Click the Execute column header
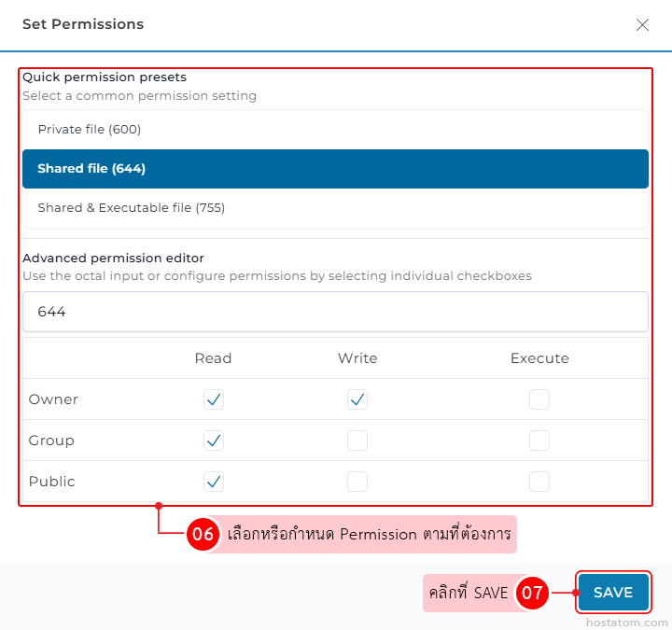The height and width of the screenshot is (630, 672). pyautogui.click(x=539, y=358)
